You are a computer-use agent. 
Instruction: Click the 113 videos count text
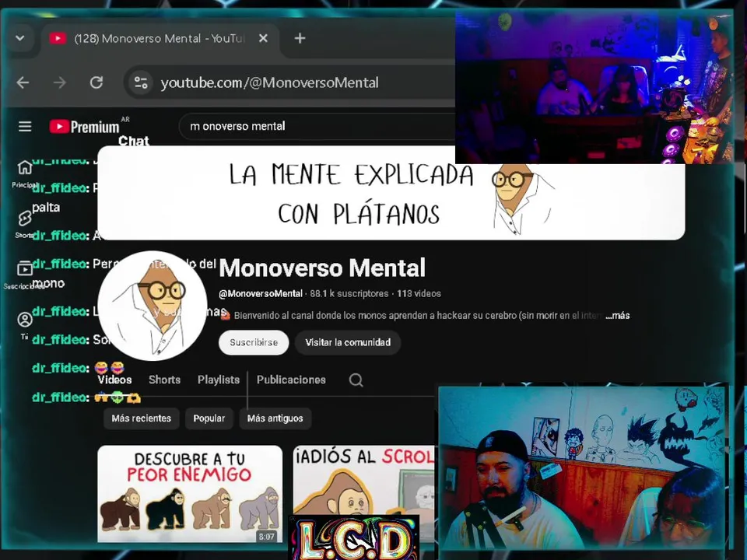pyautogui.click(x=419, y=294)
